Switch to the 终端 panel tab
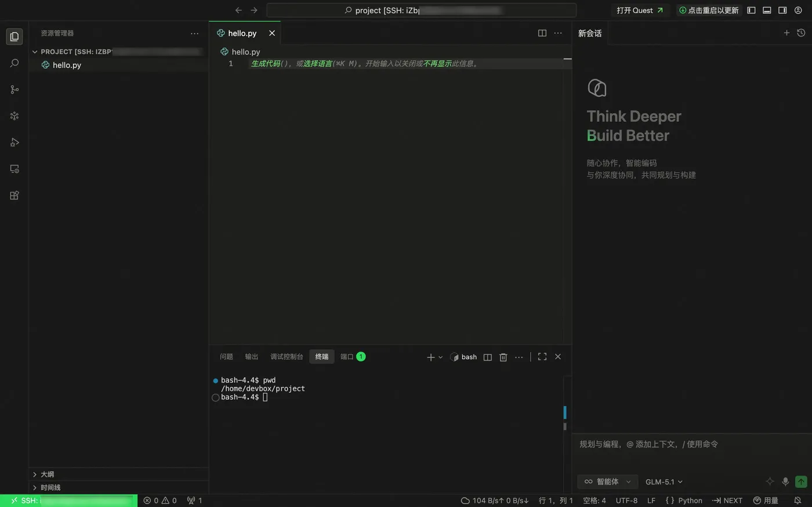 point(322,357)
